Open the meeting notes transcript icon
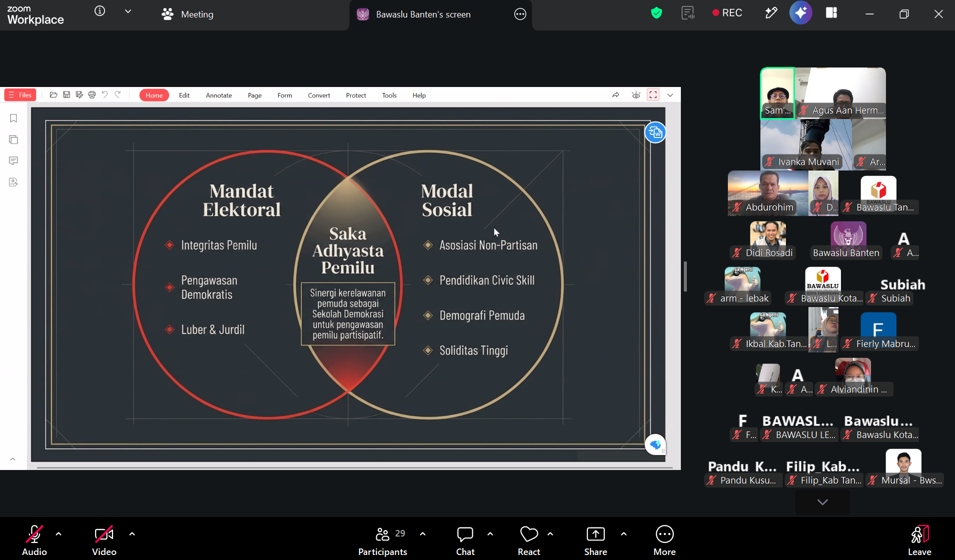This screenshot has width=955, height=560. [688, 13]
